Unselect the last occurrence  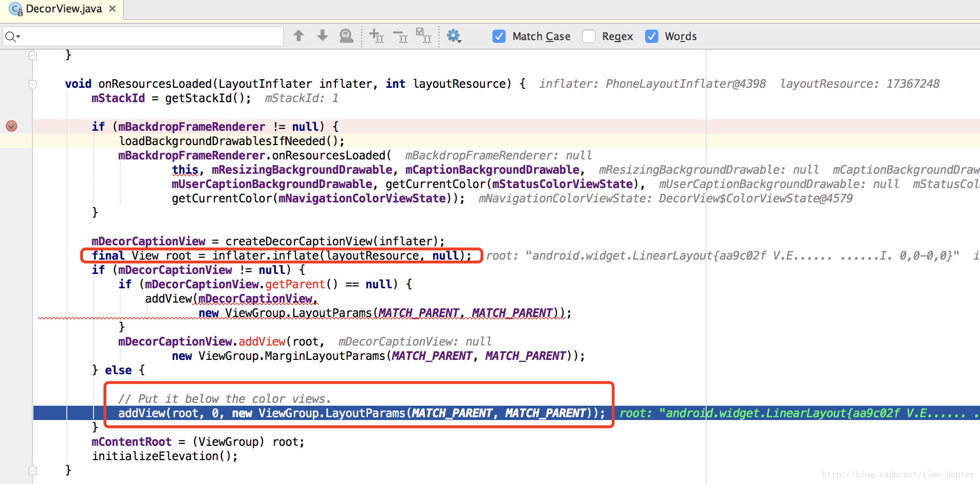click(x=400, y=36)
